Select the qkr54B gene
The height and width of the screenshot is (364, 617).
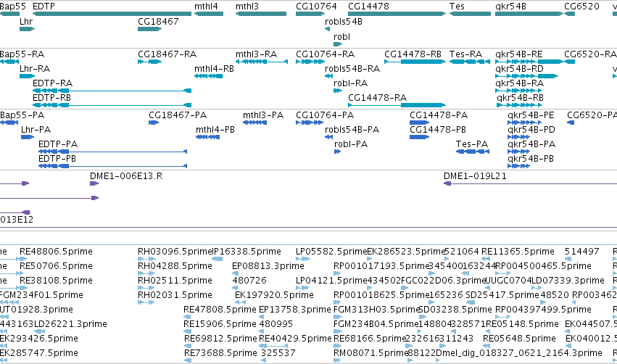tap(529, 14)
